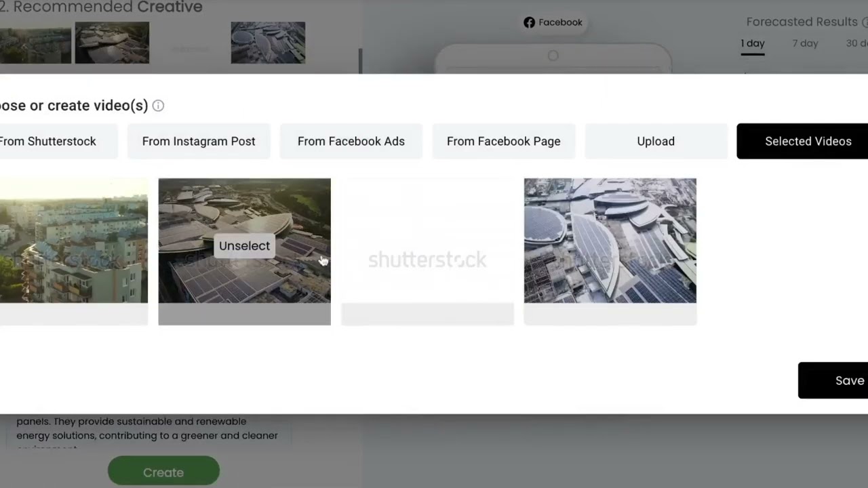The image size is (868, 488).
Task: Open the From Instagram Post tab
Action: click(199, 141)
